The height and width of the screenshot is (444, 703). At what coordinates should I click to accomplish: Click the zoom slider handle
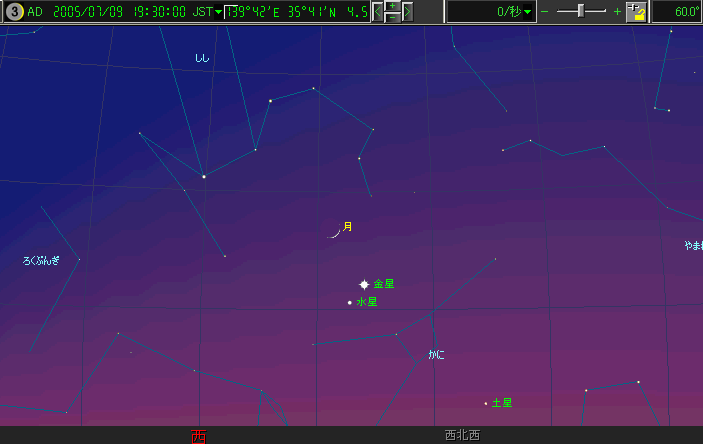tap(580, 11)
